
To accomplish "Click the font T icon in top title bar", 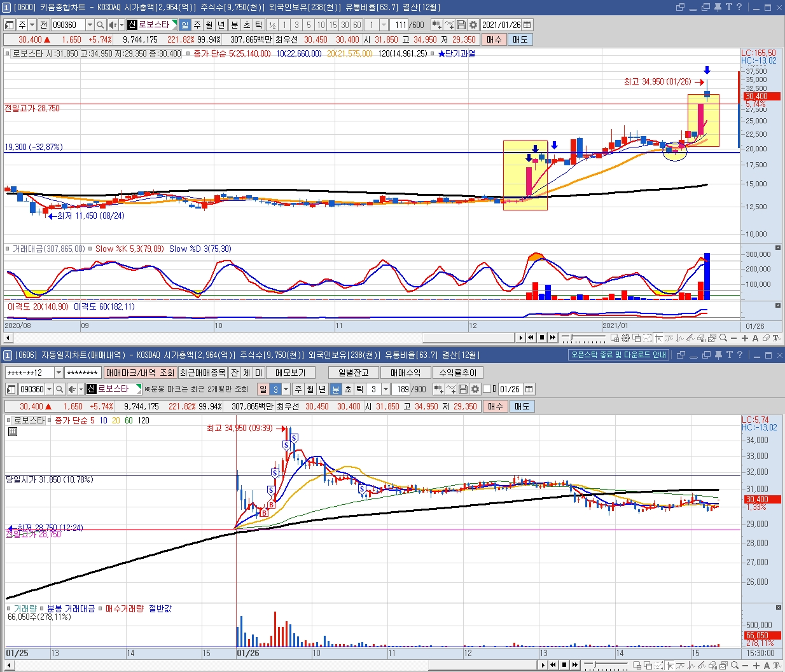I will pyautogui.click(x=729, y=7).
